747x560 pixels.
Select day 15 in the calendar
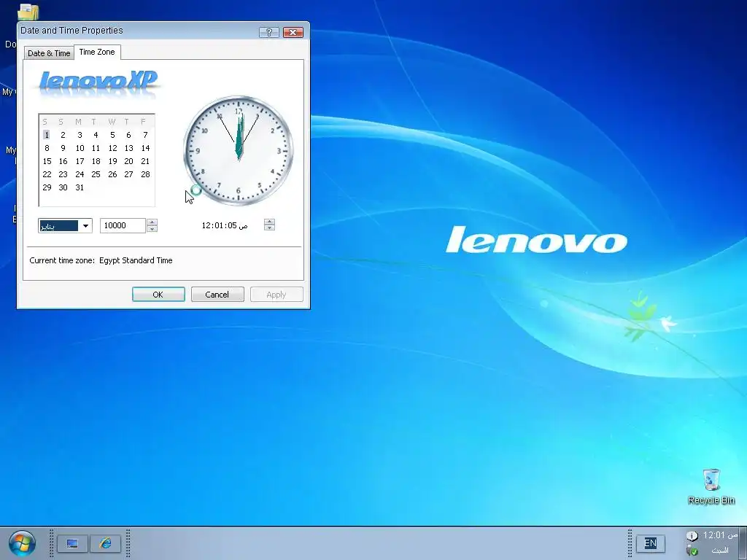[x=47, y=161]
